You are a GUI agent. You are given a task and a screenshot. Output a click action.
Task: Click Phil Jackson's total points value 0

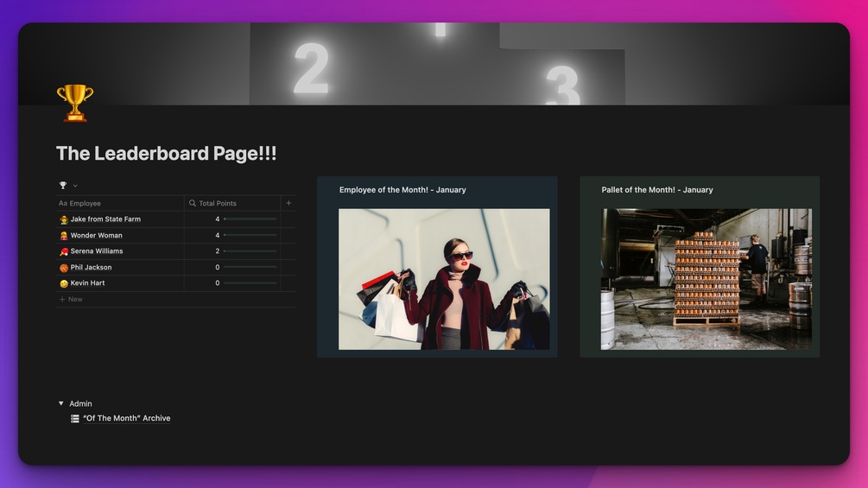point(217,267)
